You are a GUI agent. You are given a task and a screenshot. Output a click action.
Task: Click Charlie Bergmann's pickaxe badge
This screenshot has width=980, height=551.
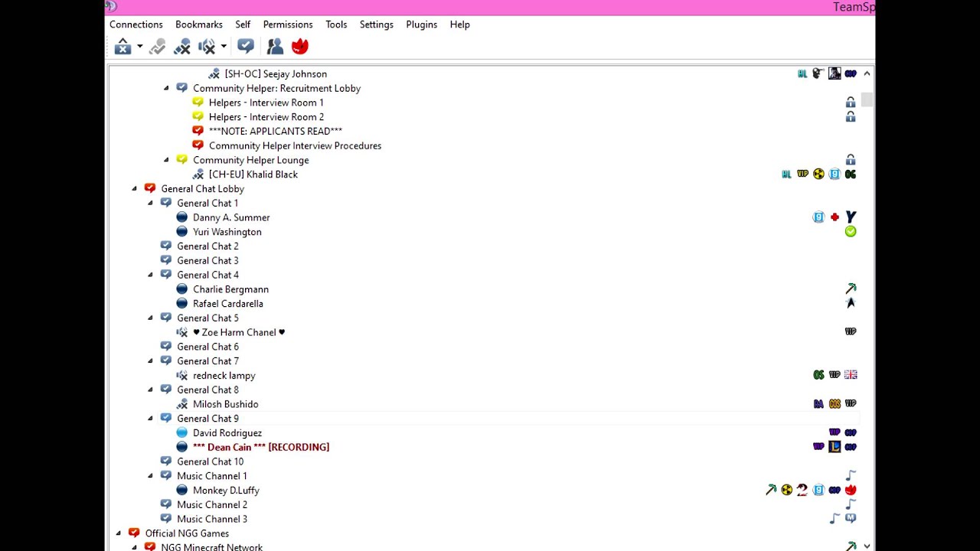pyautogui.click(x=851, y=289)
